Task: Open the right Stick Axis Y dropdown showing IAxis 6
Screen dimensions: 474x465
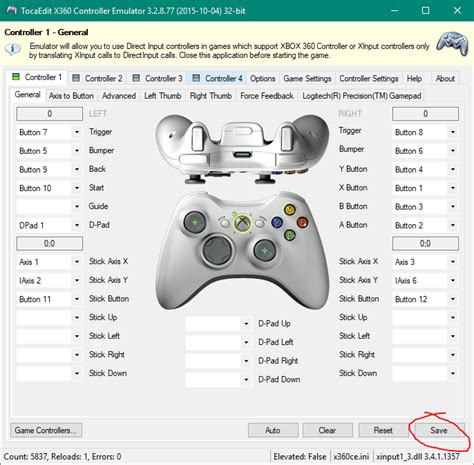Action: [x=425, y=281]
